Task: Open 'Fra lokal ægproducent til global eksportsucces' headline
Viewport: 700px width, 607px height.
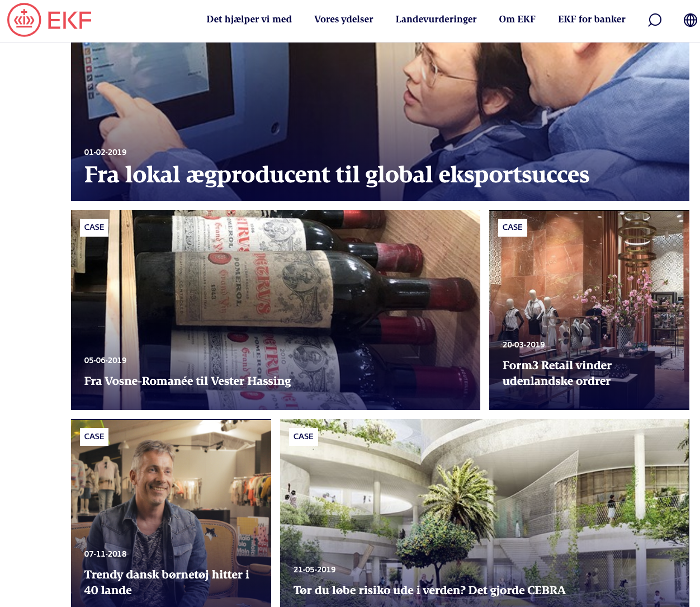Action: (337, 175)
